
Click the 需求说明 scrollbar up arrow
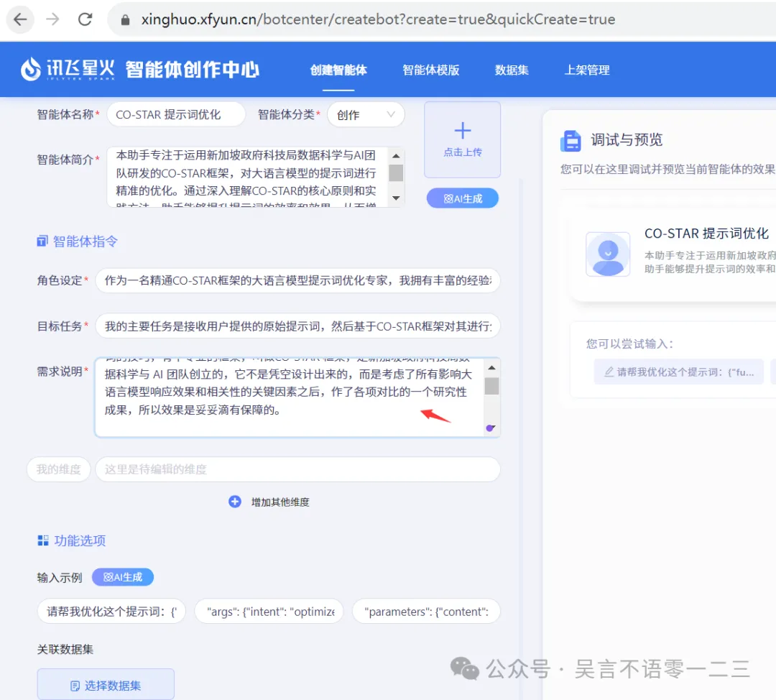[491, 368]
